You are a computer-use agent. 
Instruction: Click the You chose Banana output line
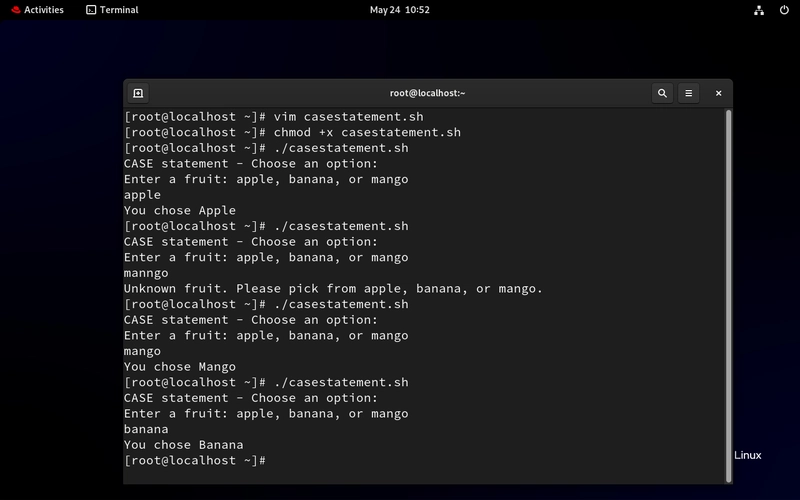point(184,445)
